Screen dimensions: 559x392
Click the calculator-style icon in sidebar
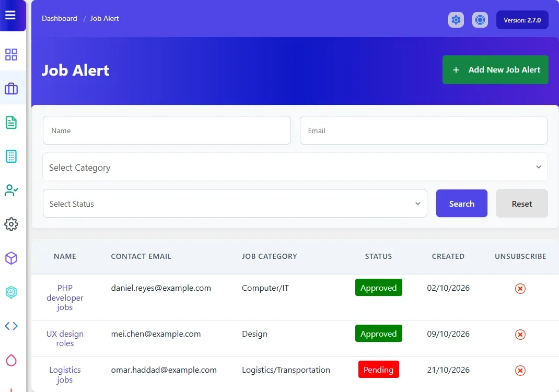click(x=11, y=156)
